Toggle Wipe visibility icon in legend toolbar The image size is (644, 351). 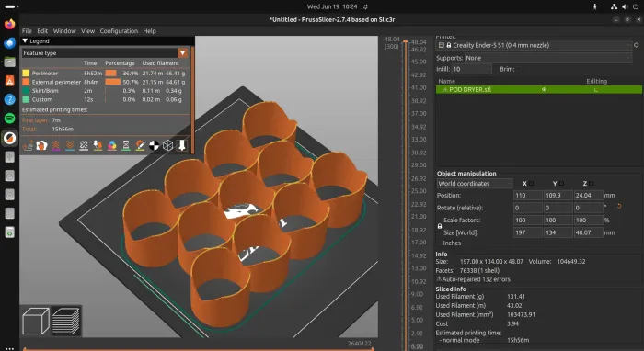click(42, 145)
